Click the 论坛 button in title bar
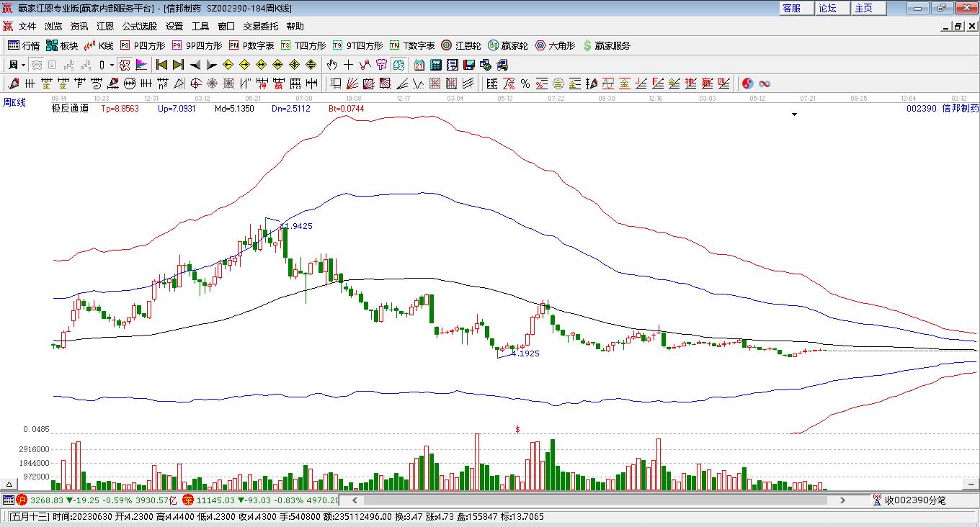This screenshot has height=527, width=980. point(827,8)
